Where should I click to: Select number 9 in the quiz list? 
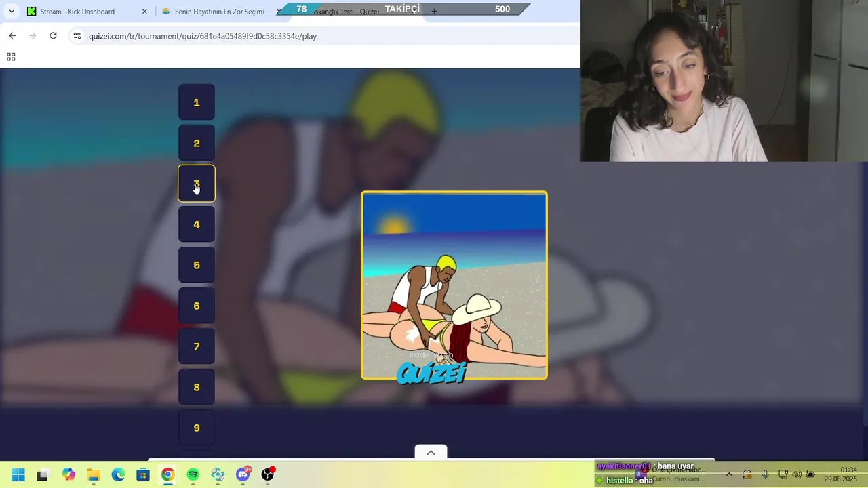point(197,428)
